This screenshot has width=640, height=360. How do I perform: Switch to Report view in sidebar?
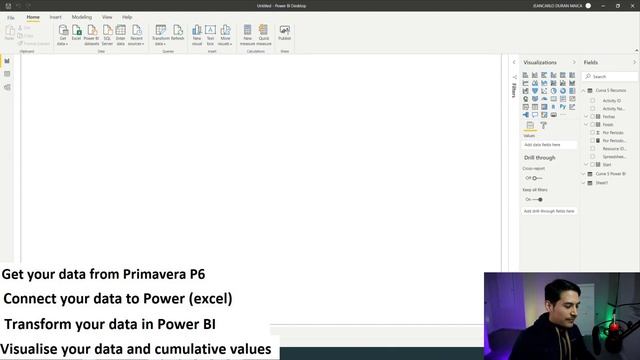point(7,61)
